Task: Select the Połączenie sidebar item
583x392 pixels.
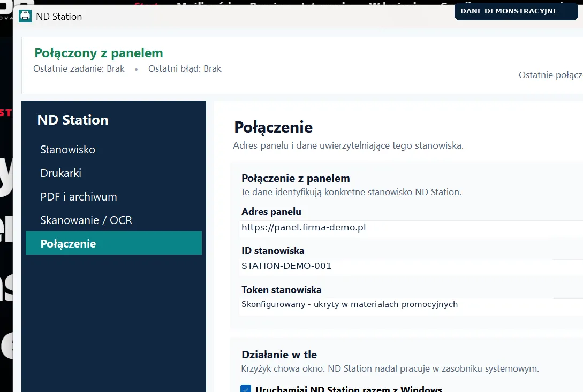Action: (114, 243)
